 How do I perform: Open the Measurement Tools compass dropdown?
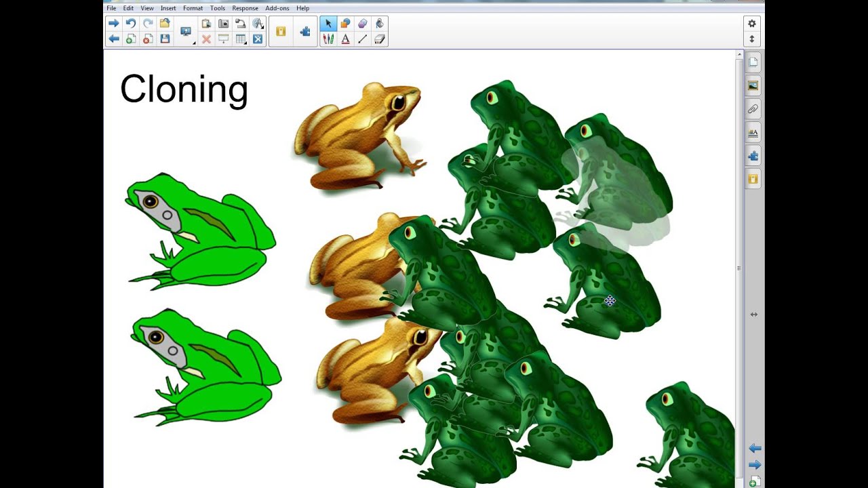pos(258,23)
